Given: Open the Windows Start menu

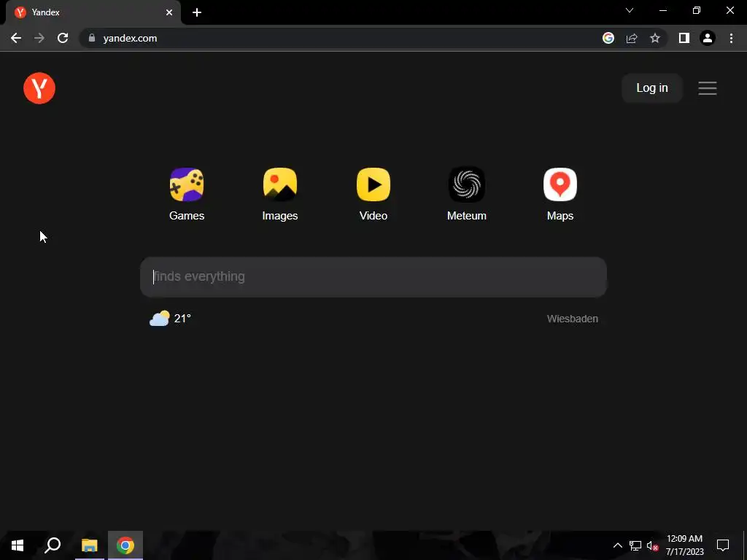Looking at the screenshot, I should (x=18, y=545).
